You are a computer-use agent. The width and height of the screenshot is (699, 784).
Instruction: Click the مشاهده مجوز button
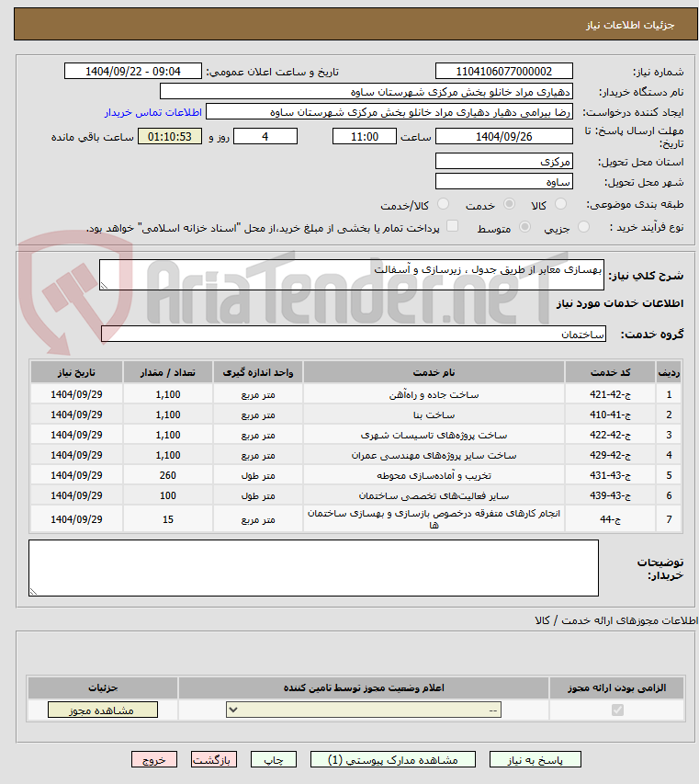pos(103,710)
